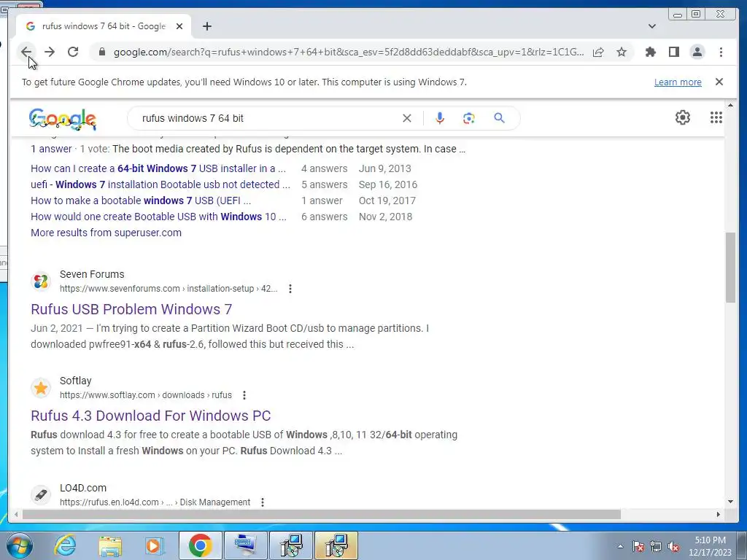The image size is (747, 560).
Task: Open Chrome's side panel
Action: coord(673,52)
